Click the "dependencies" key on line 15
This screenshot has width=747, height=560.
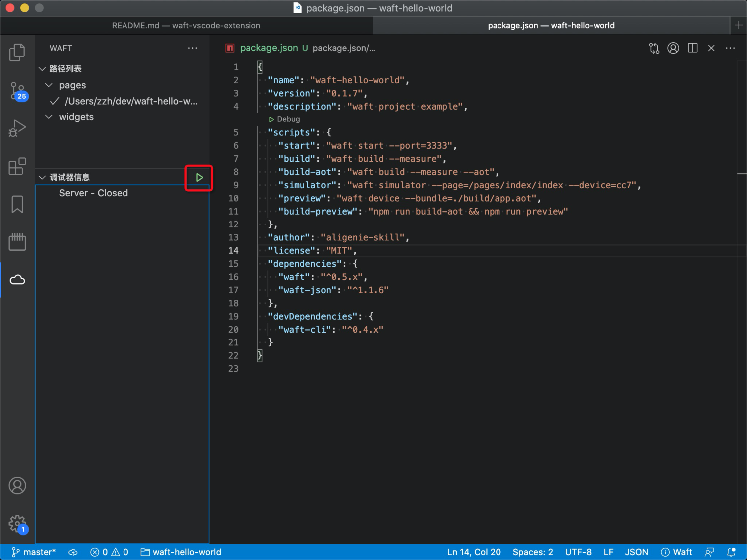click(x=305, y=264)
